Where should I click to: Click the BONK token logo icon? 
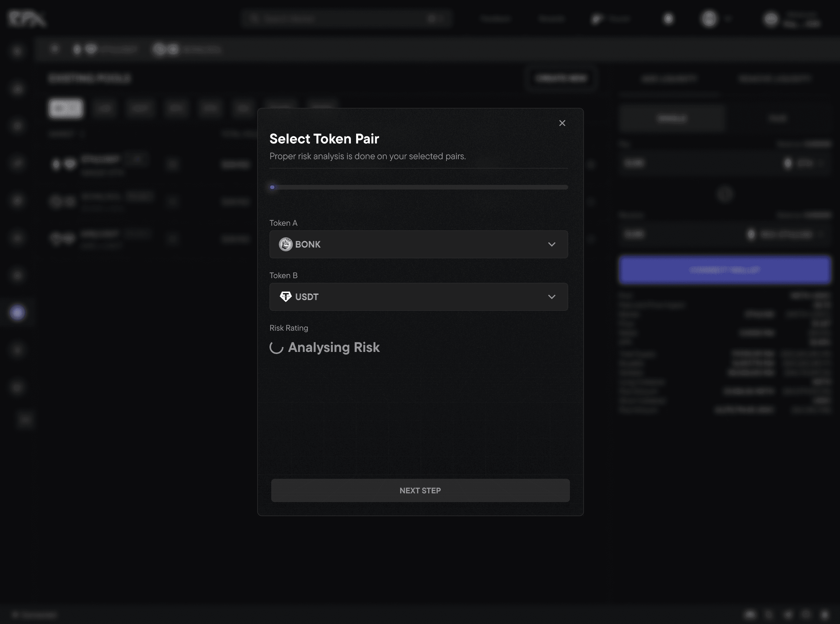(285, 244)
